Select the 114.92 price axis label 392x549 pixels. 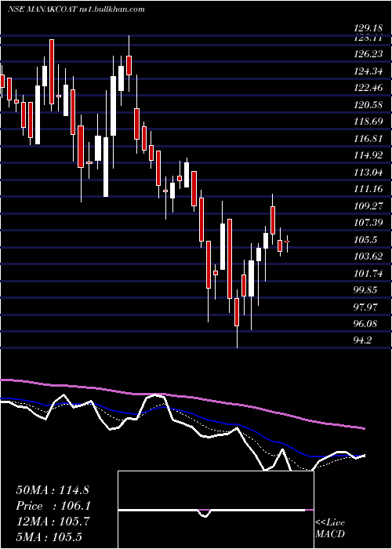point(368,155)
